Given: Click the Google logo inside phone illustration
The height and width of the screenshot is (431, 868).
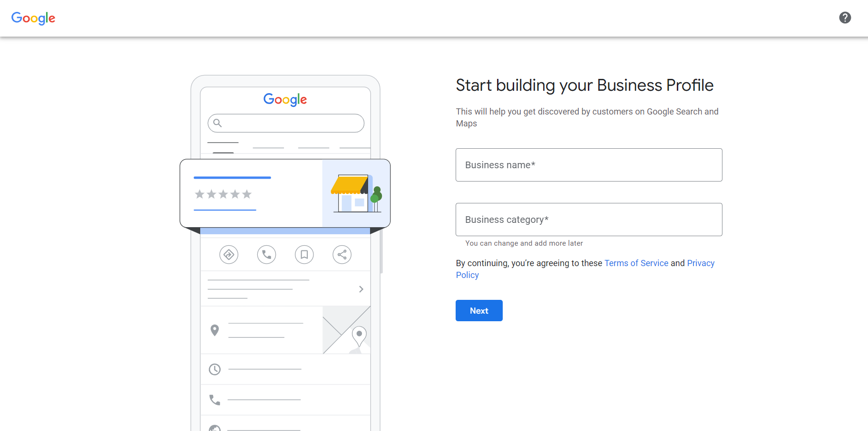Looking at the screenshot, I should point(285,99).
